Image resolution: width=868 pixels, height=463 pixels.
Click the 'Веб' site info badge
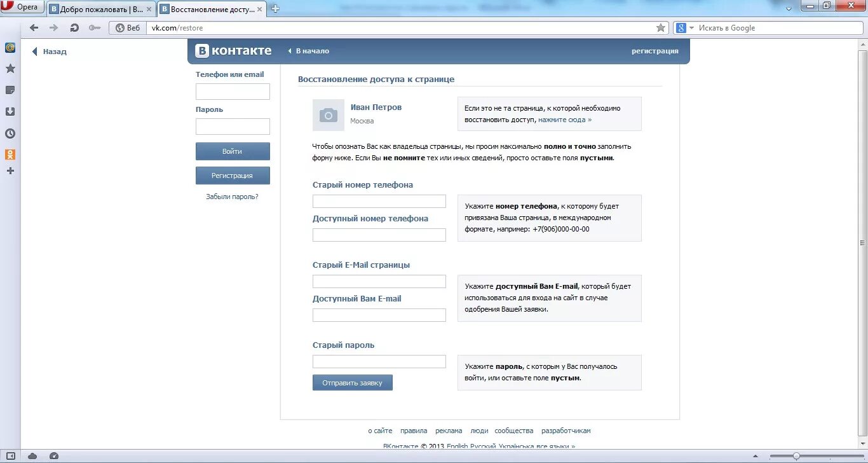pyautogui.click(x=128, y=28)
